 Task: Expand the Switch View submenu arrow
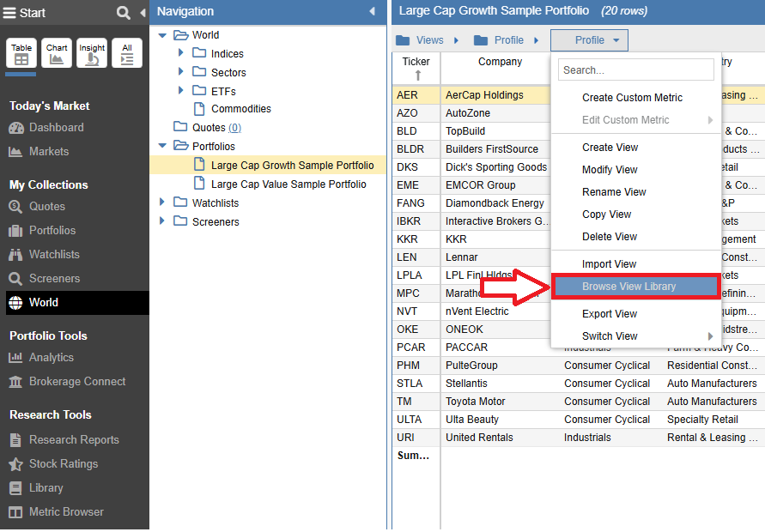pos(711,336)
